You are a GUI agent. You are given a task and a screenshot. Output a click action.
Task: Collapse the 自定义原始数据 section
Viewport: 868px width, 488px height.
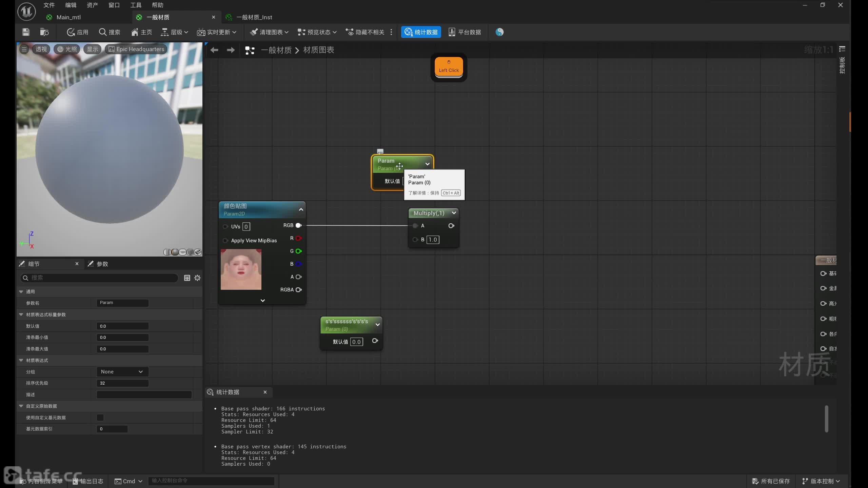pos(21,406)
